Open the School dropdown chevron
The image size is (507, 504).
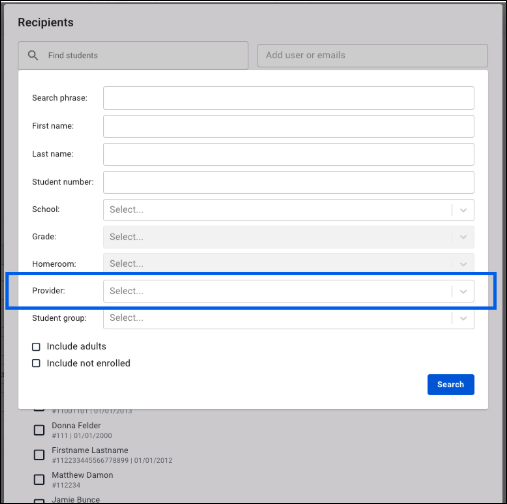pyautogui.click(x=463, y=210)
